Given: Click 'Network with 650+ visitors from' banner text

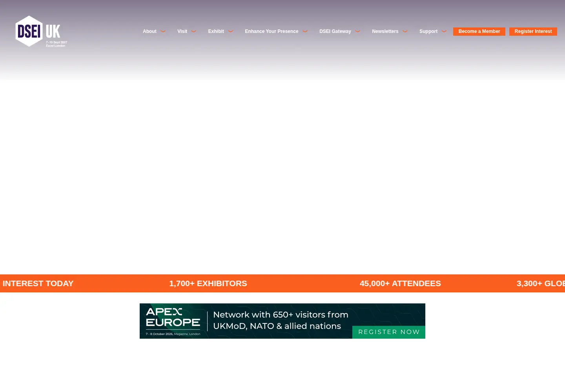Looking at the screenshot, I should [x=281, y=315].
